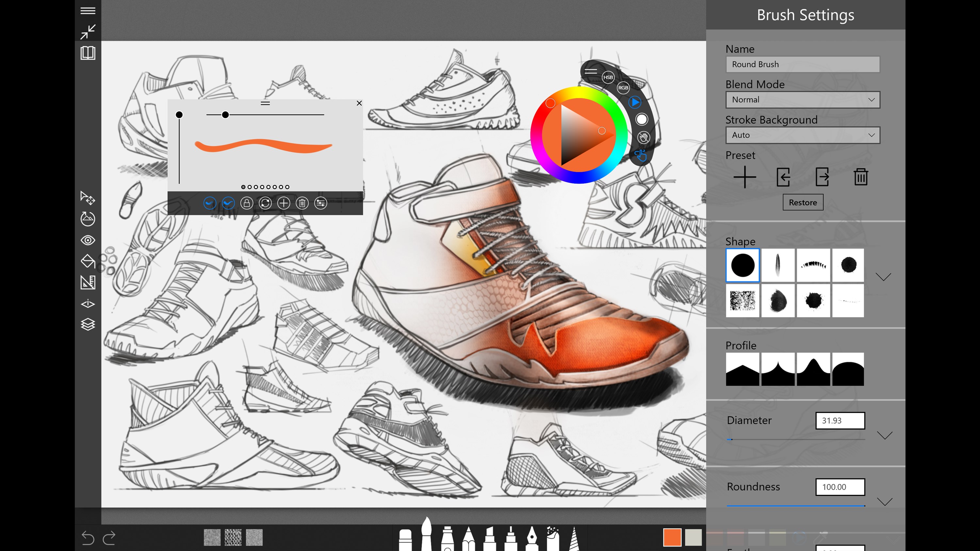This screenshot has height=551, width=980.
Task: Open the main menu with the hamburger icon
Action: 88,10
